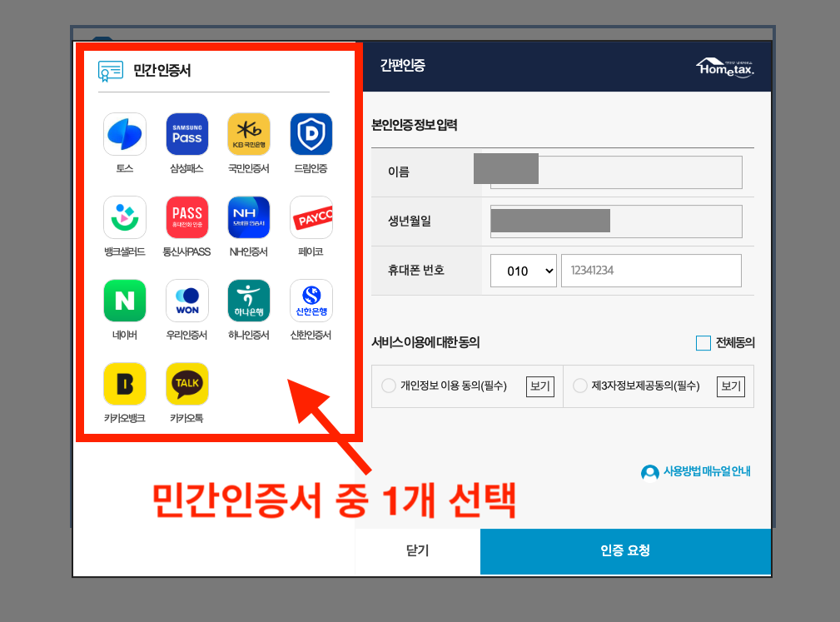This screenshot has width=840, height=622.
Task: Select the 개인정보 이용 동의 radio button
Action: (388, 386)
